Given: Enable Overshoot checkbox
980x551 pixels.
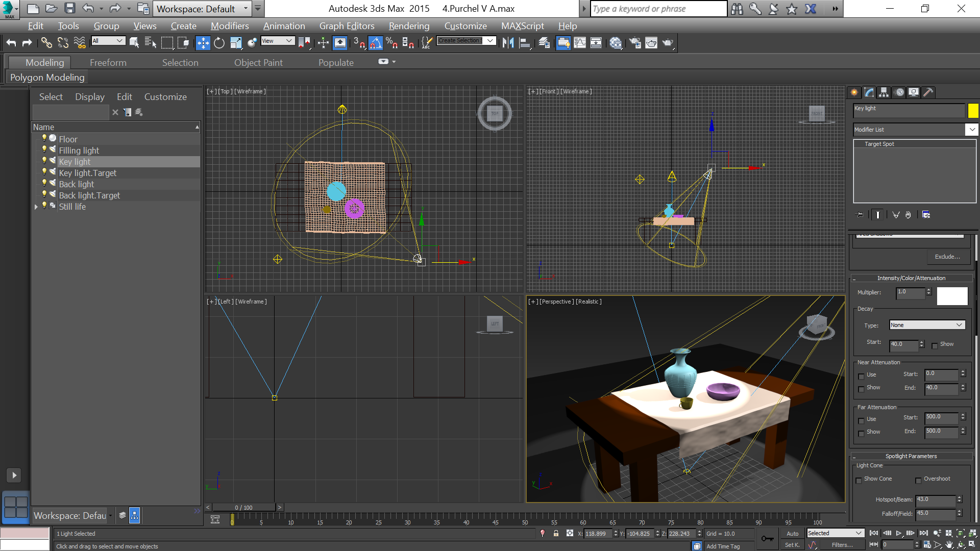Looking at the screenshot, I should 918,480.
